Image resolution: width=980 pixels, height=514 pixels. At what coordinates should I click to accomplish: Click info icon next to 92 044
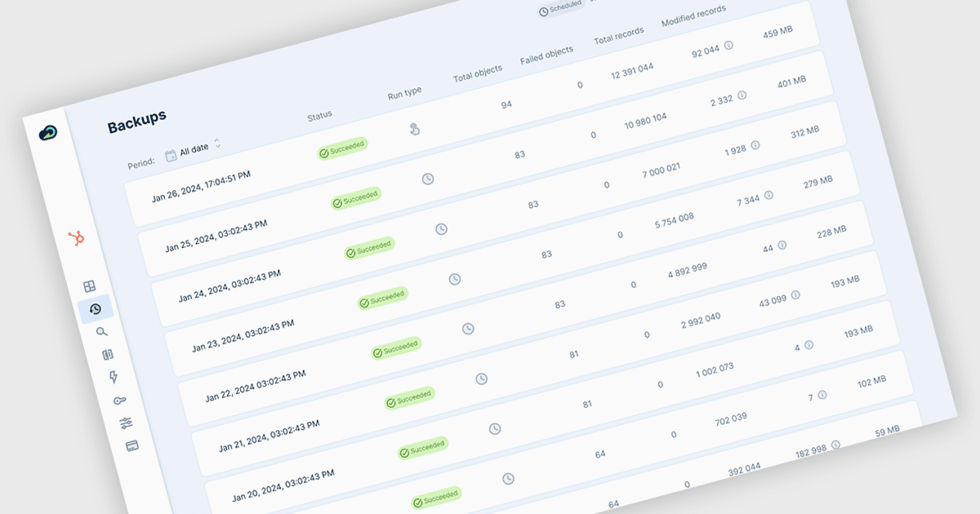pos(728,45)
